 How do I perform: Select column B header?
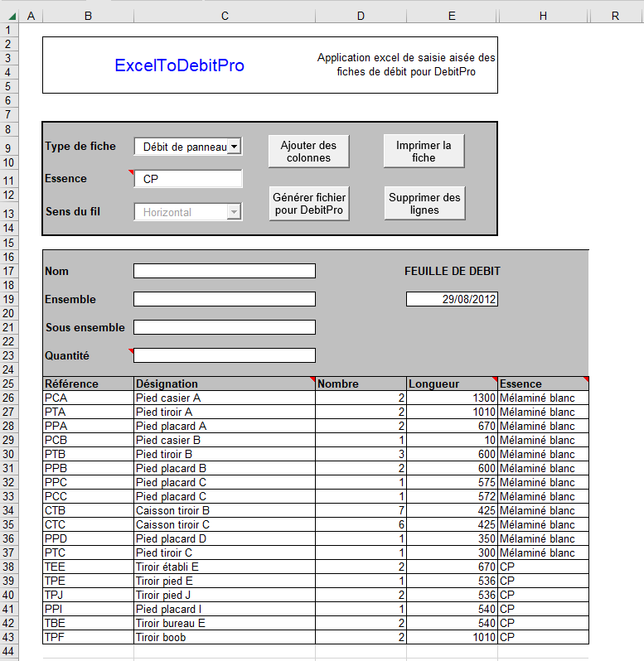tap(88, 16)
